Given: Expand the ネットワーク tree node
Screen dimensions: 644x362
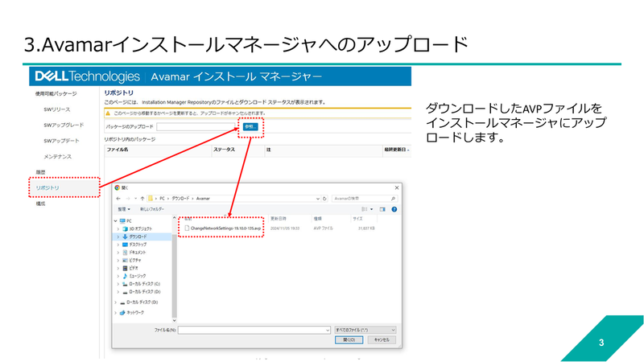Looking at the screenshot, I should [x=115, y=313].
